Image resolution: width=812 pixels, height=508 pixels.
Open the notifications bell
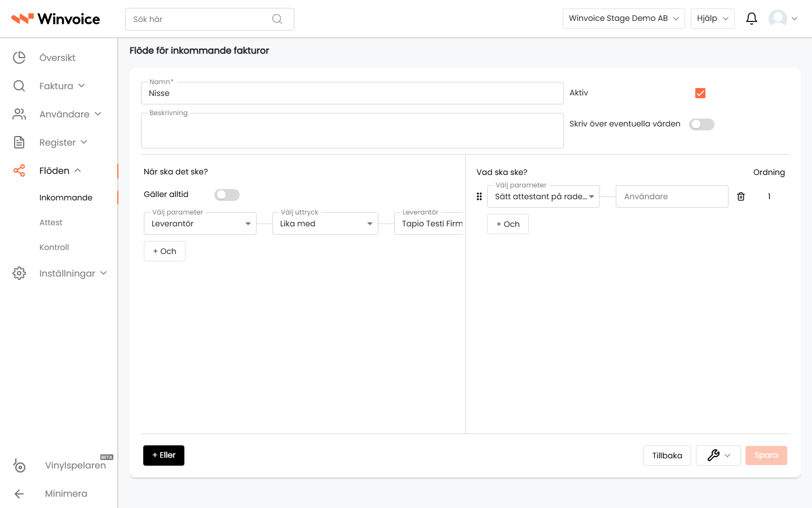(x=752, y=19)
